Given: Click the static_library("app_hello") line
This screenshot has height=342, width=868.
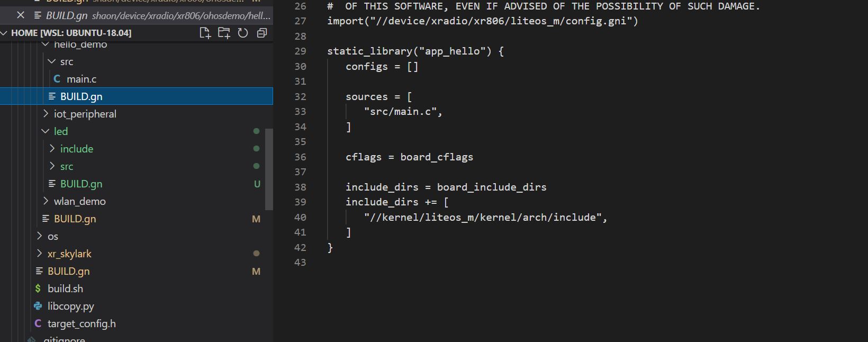Looking at the screenshot, I should [x=415, y=51].
